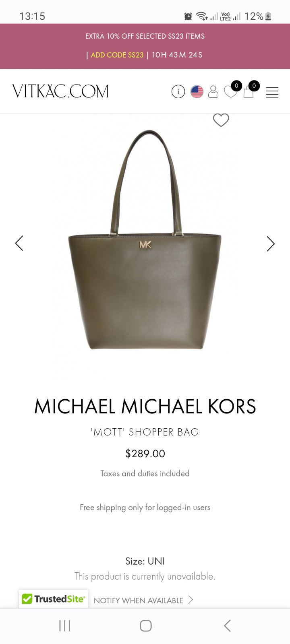
Task: Open the shopping bag cart icon
Action: [x=249, y=92]
